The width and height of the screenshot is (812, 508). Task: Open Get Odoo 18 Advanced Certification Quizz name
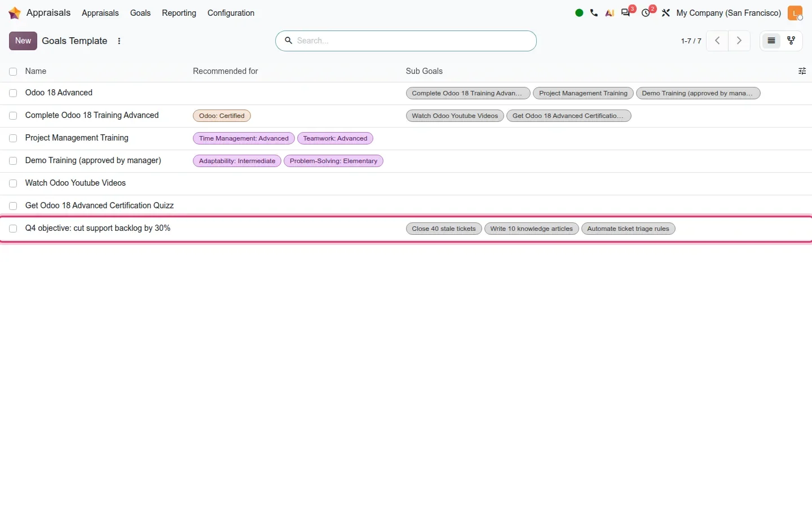click(99, 205)
